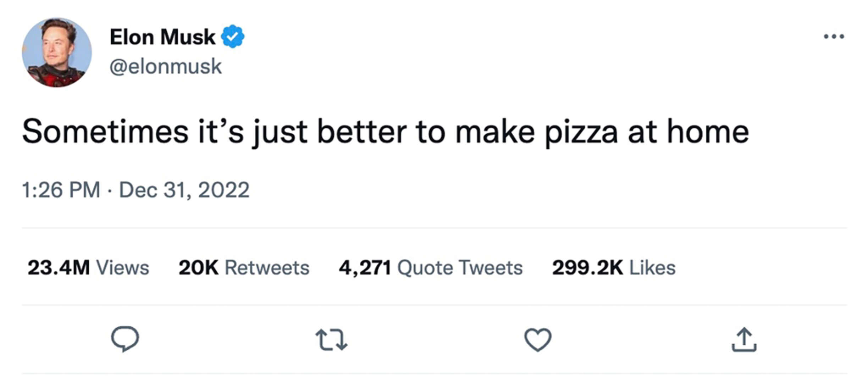This screenshot has height=383, width=868.
Task: Click the 1:26 PM timestamp
Action: click(x=61, y=190)
